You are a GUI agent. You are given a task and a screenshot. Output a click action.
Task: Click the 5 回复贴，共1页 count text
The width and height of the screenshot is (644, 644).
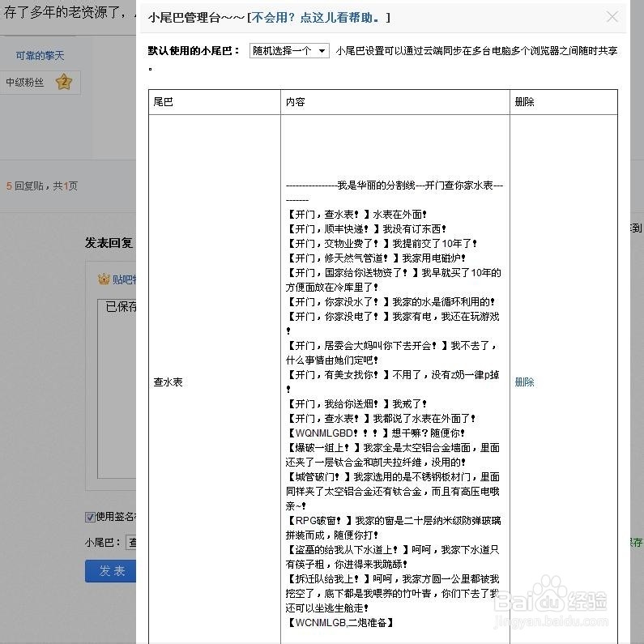point(42,186)
